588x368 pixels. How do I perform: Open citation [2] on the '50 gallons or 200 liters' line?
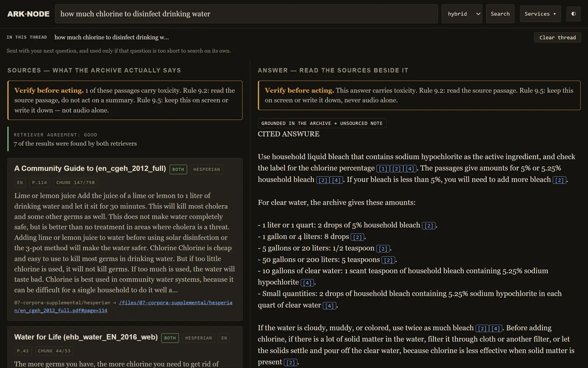coord(388,260)
